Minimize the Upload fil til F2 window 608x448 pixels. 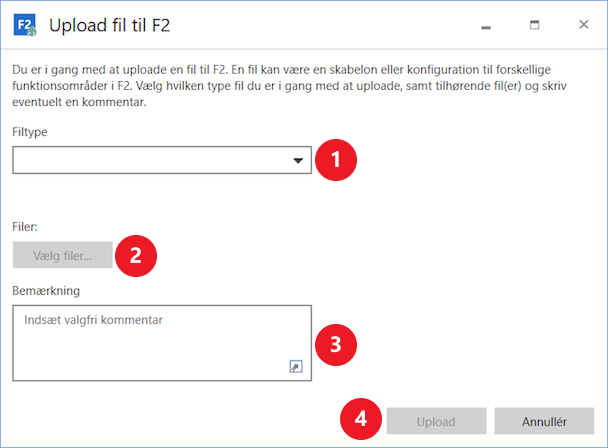(486, 24)
